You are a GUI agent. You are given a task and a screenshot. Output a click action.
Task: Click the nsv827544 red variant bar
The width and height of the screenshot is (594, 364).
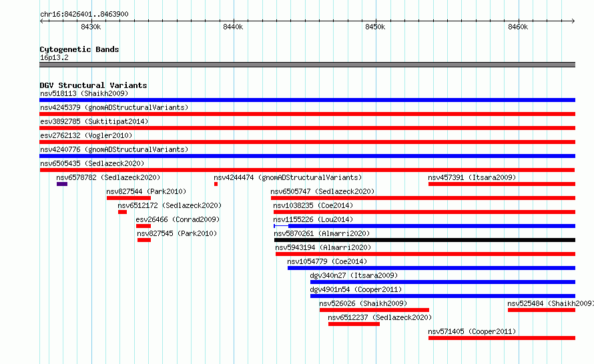(x=129, y=198)
